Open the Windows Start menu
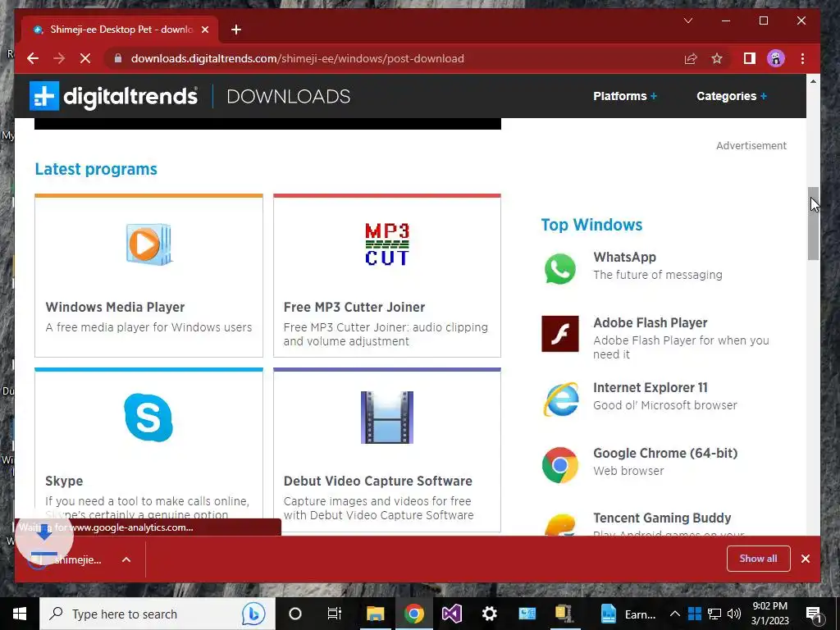This screenshot has height=630, width=840. pyautogui.click(x=20, y=614)
